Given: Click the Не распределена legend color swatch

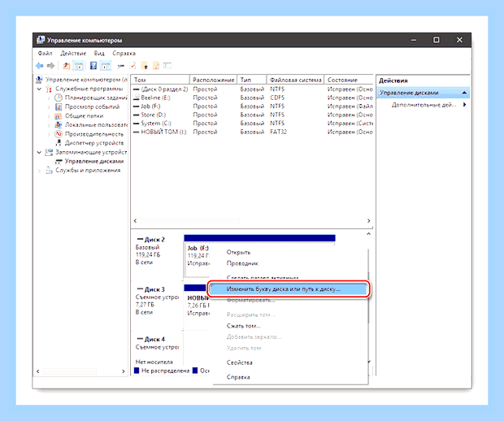Looking at the screenshot, I should (x=137, y=371).
